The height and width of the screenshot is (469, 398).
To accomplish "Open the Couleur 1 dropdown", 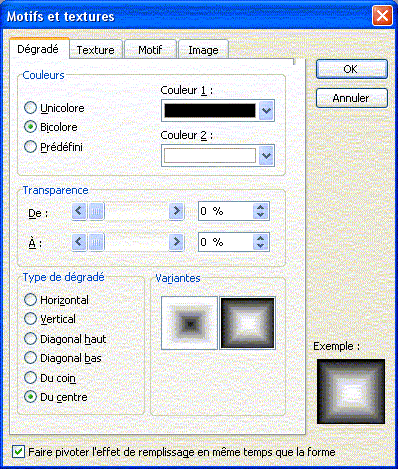I will coord(266,110).
